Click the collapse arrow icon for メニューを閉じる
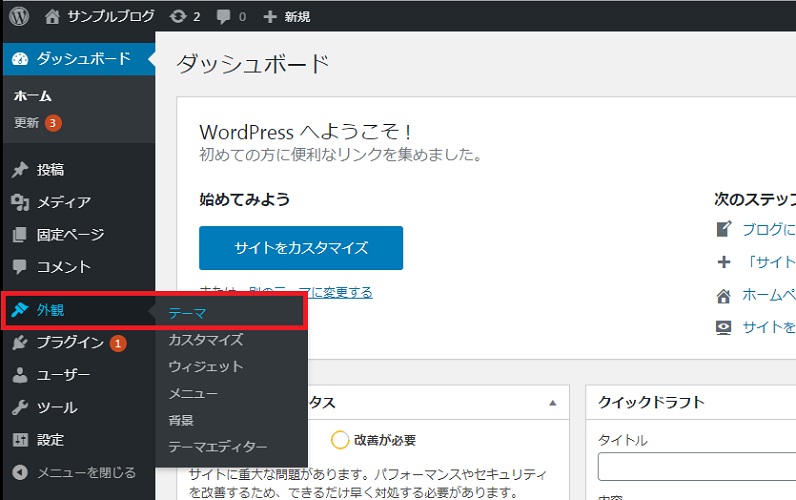 tap(20, 473)
